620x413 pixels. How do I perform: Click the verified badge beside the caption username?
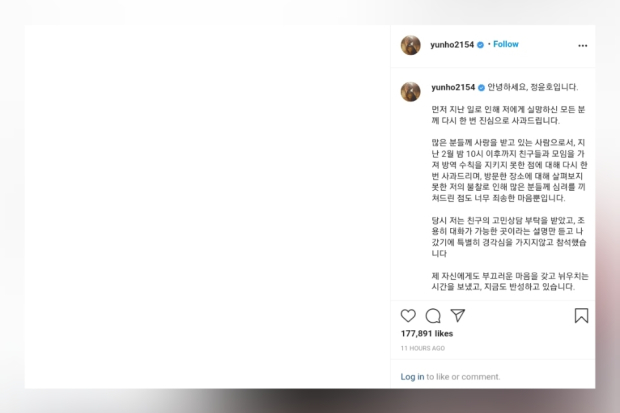point(481,87)
